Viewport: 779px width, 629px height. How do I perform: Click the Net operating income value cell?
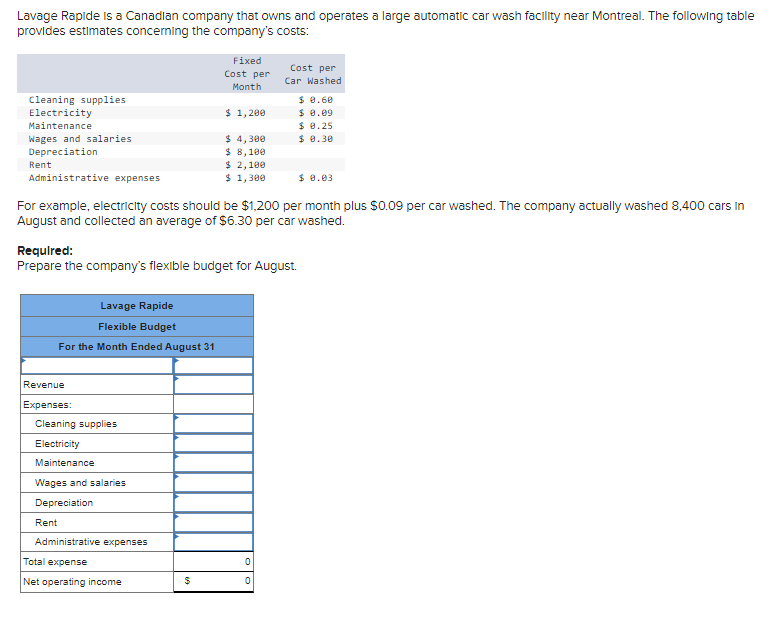[213, 581]
